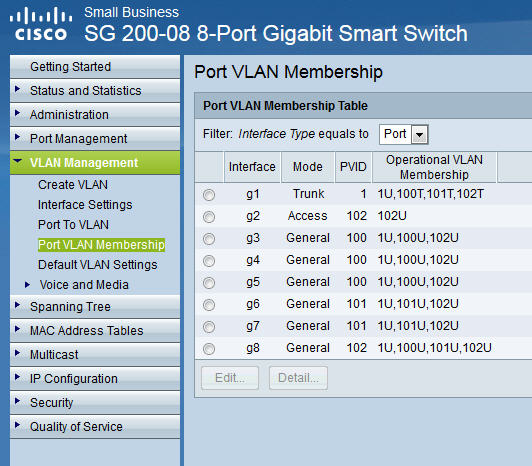Open the Quality of Service menu

95,427
